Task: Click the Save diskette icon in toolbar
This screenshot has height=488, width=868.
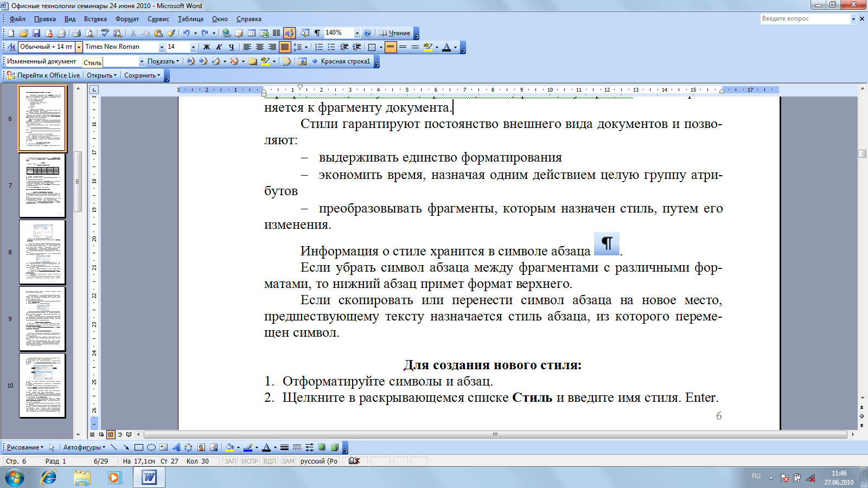Action: (36, 33)
